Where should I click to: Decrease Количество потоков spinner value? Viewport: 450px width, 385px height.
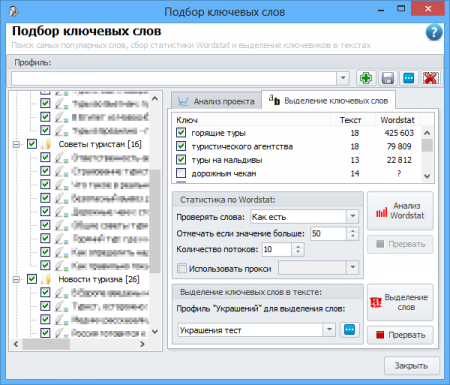298,253
